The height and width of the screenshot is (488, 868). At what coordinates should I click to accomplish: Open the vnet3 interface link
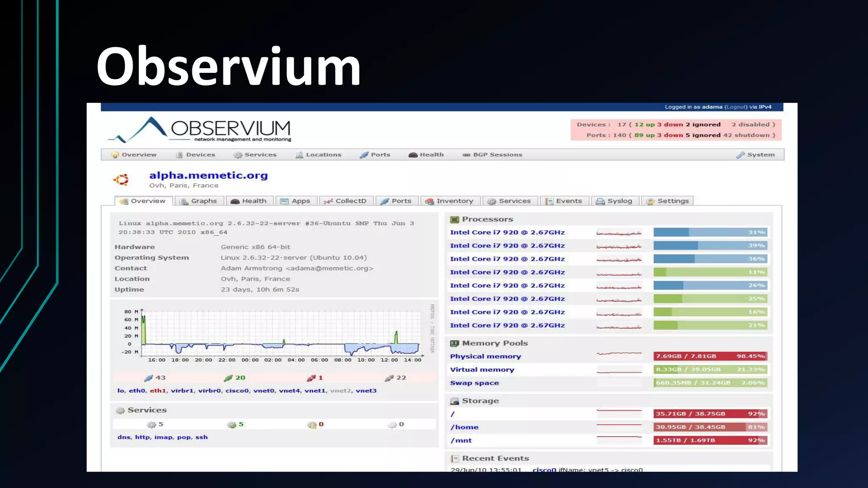coord(366,391)
